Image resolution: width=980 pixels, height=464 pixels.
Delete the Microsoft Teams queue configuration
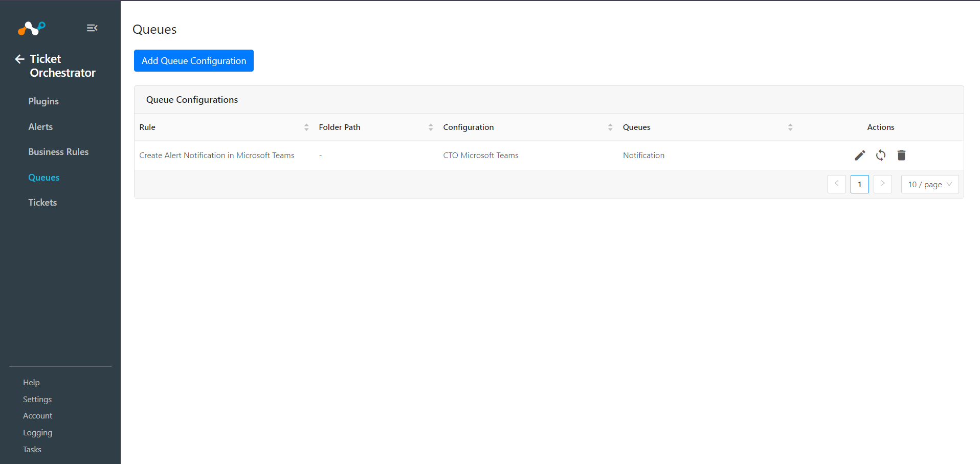[x=902, y=156]
